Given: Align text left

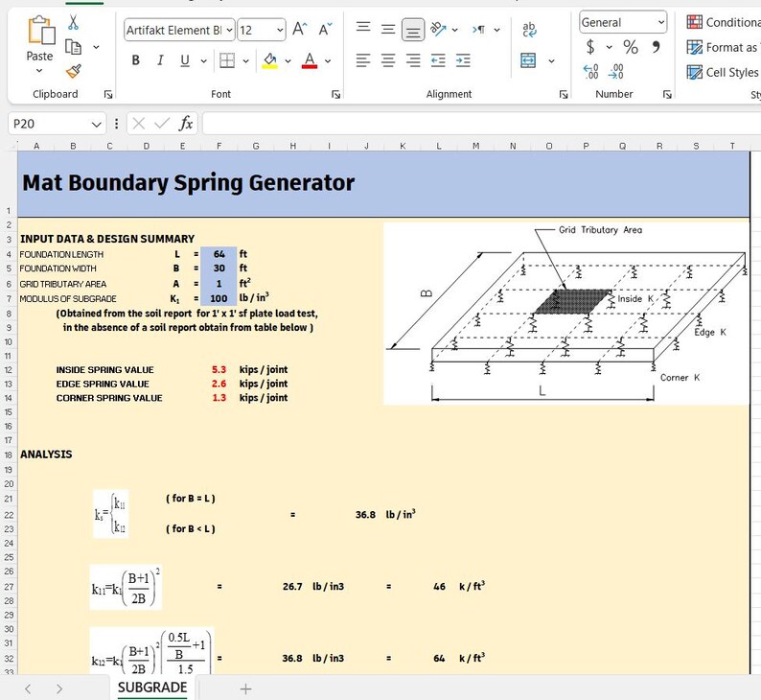Looking at the screenshot, I should click(363, 60).
